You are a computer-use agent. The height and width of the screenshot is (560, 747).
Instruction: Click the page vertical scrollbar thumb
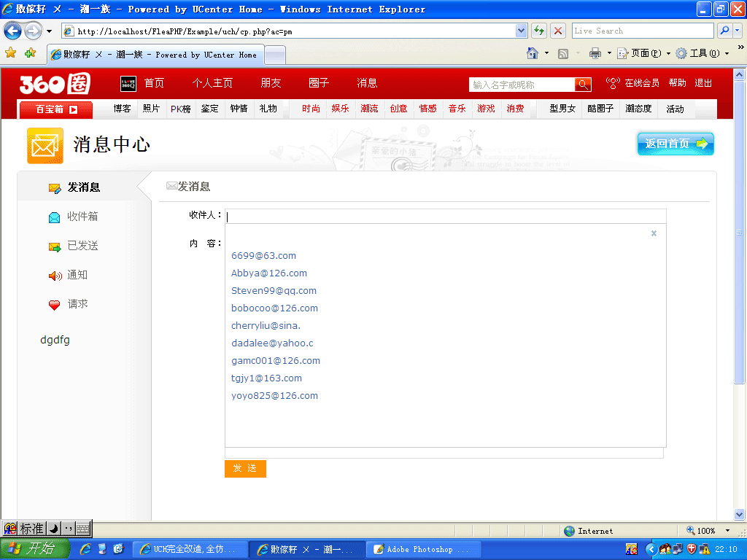739,231
